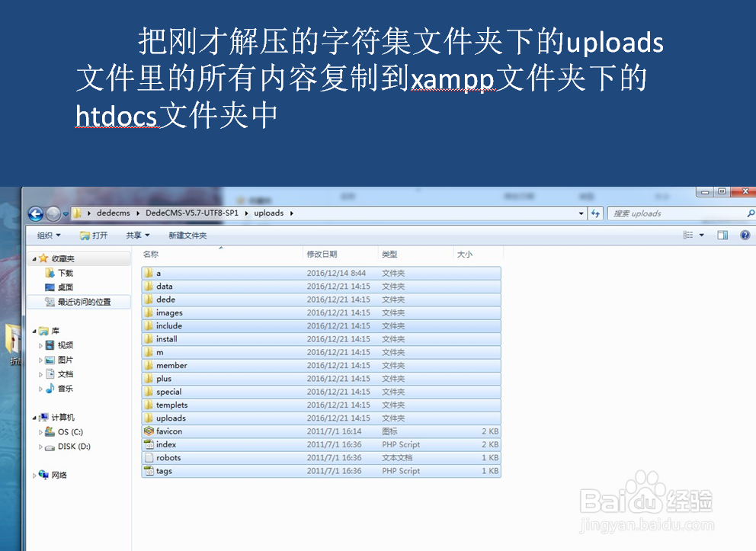Select the robots text file icon
This screenshot has height=551, width=756.
(x=149, y=457)
